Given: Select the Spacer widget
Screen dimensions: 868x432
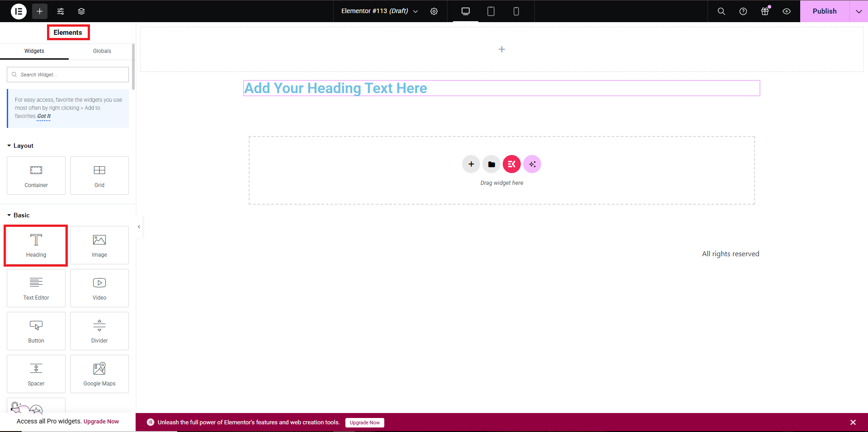Looking at the screenshot, I should [x=36, y=374].
